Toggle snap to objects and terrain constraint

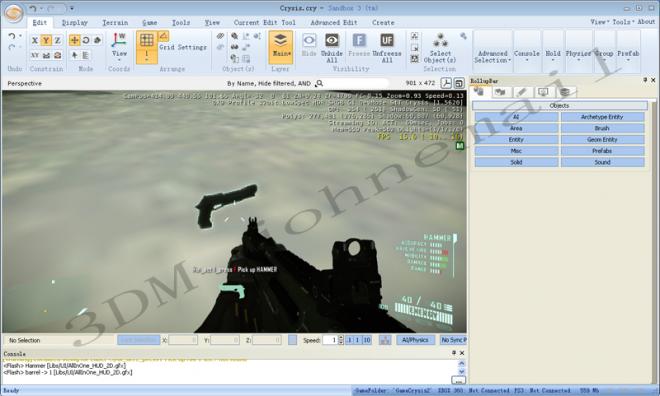(x=58, y=55)
